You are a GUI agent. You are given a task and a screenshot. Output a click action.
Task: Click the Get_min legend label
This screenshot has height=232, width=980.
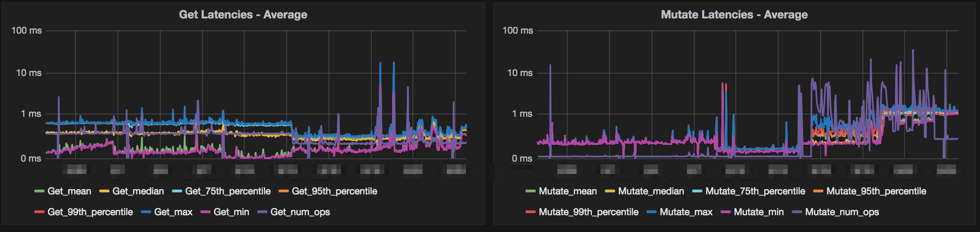tap(231, 212)
